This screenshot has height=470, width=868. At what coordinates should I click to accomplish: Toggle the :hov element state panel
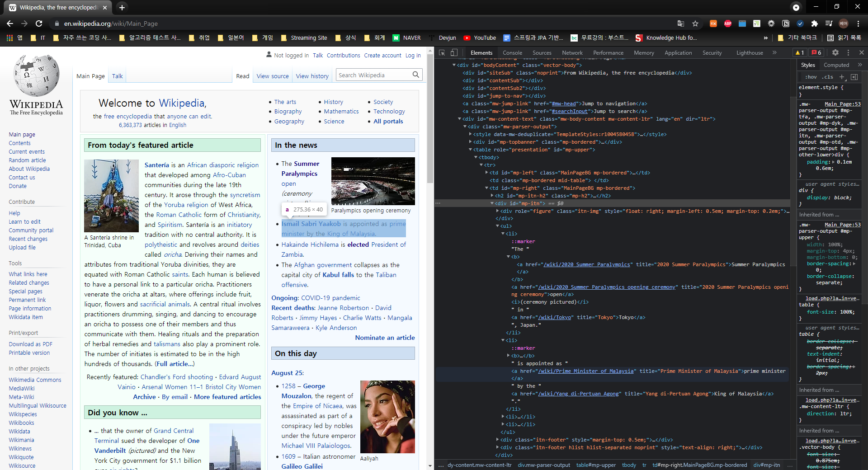(811, 77)
